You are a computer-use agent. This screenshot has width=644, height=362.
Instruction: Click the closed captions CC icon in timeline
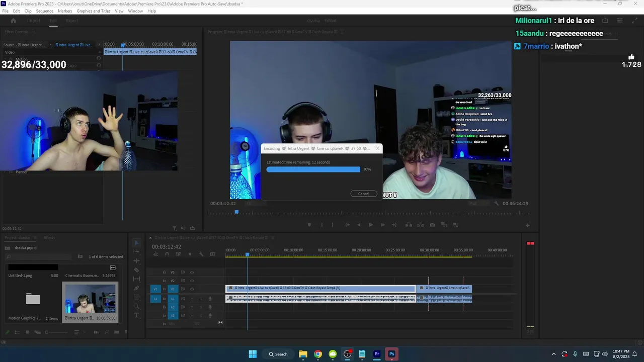213,254
